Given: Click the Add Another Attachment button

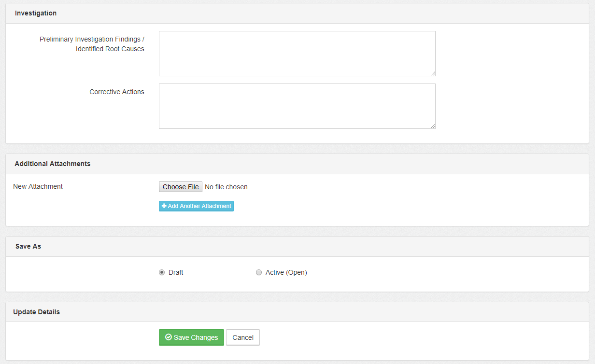Looking at the screenshot, I should [196, 206].
